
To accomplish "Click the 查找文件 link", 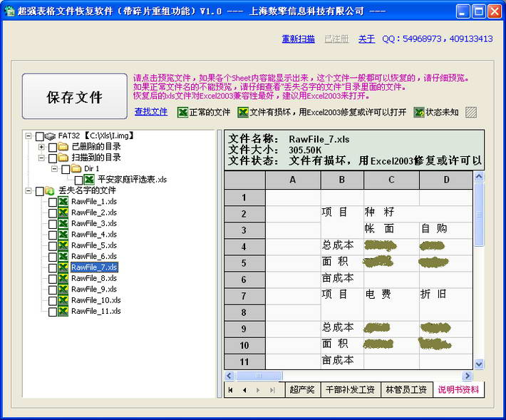I will click(x=151, y=112).
